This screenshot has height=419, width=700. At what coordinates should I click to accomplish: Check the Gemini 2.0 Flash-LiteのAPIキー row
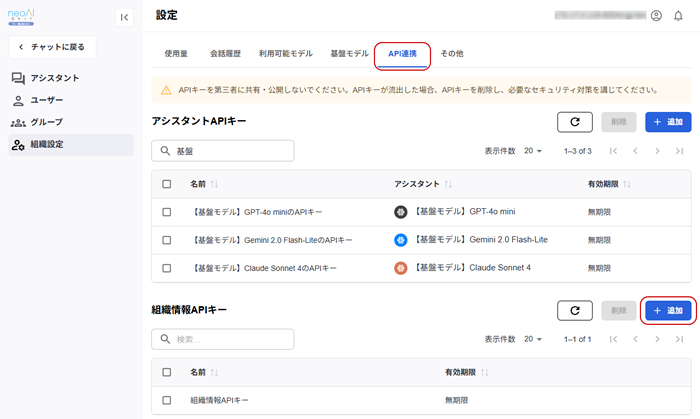click(167, 240)
